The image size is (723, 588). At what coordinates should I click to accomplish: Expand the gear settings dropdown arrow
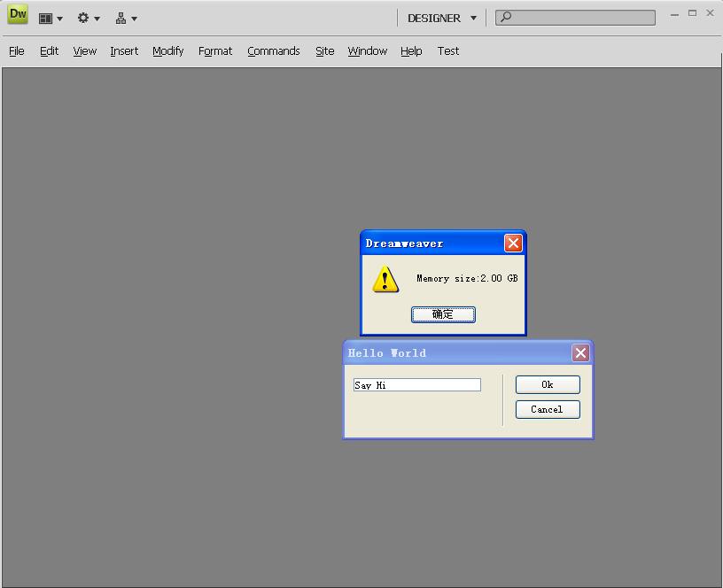click(x=97, y=19)
